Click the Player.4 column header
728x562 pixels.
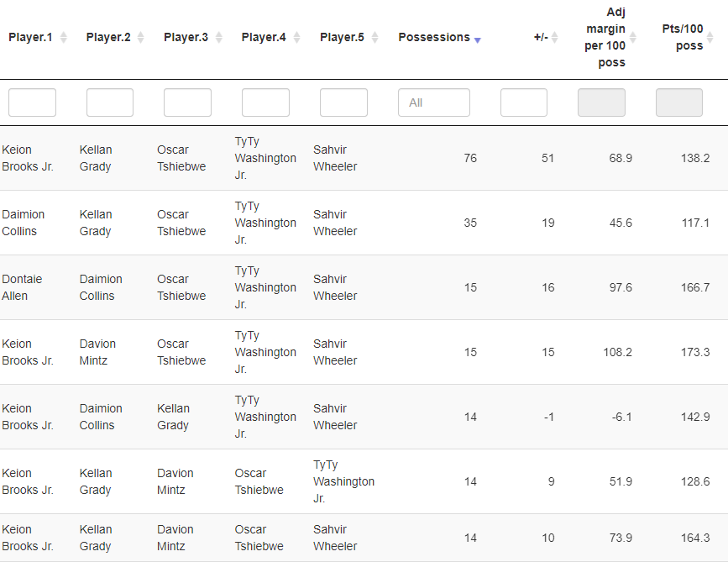pos(264,37)
